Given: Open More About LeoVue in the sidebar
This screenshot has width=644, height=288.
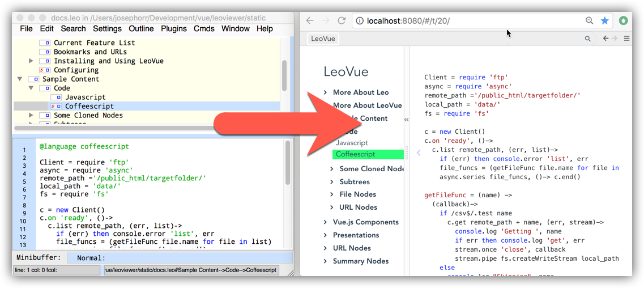Looking at the screenshot, I should tap(367, 105).
